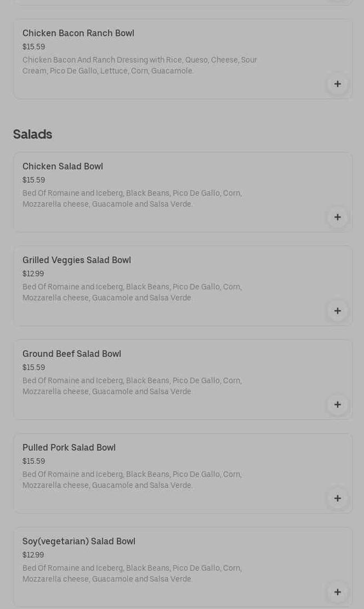Screen dimensions: 364x609
Task: Click the $15.59 price under Chicken Bacon Ranch Bowl
Action: [34, 47]
